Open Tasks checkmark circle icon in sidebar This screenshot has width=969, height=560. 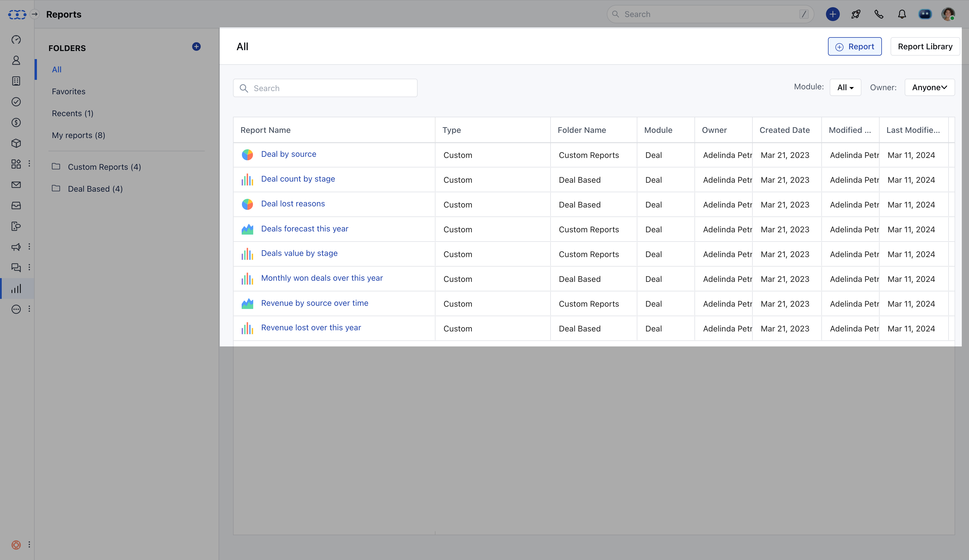coord(16,102)
